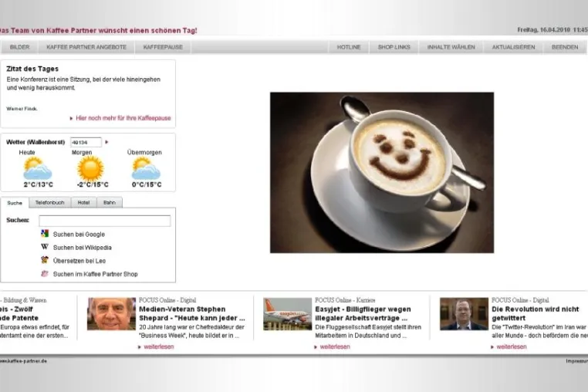
Task: Click AKTUALISIEREN to refresh content
Action: pos(513,47)
